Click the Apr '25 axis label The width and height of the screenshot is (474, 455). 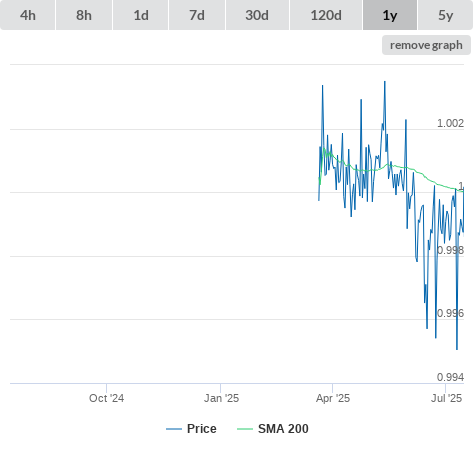click(333, 398)
